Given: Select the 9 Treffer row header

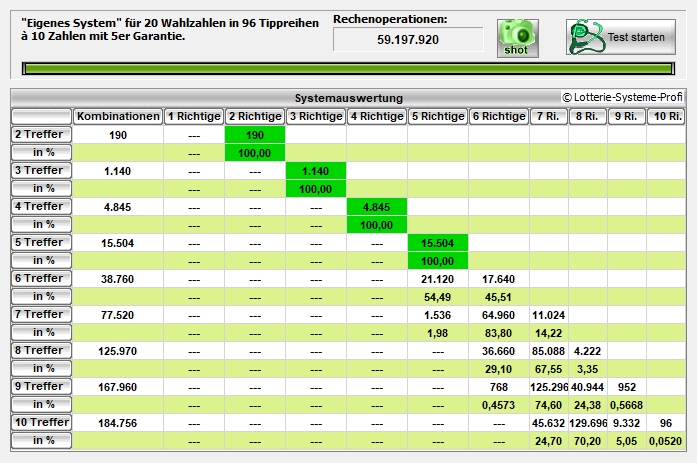Looking at the screenshot, I should tap(41, 386).
